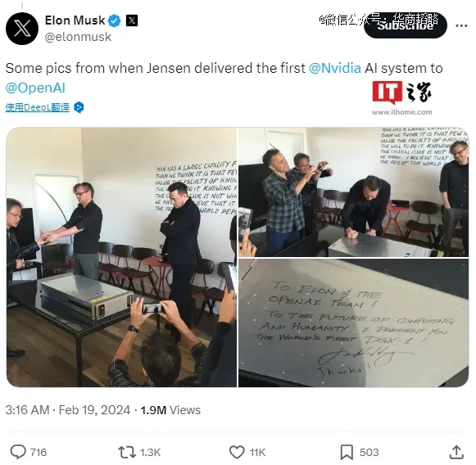Translate post using DeepL link
476x465 pixels.
(38, 107)
